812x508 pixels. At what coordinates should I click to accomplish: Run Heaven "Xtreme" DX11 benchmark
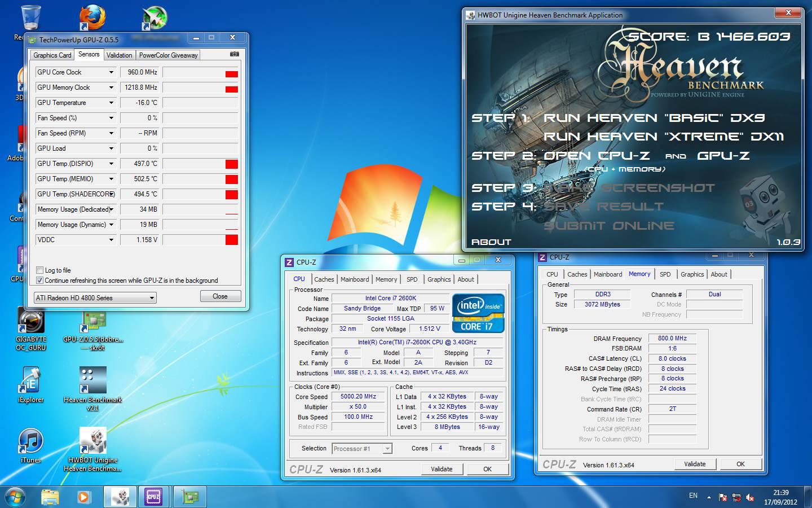664,137
